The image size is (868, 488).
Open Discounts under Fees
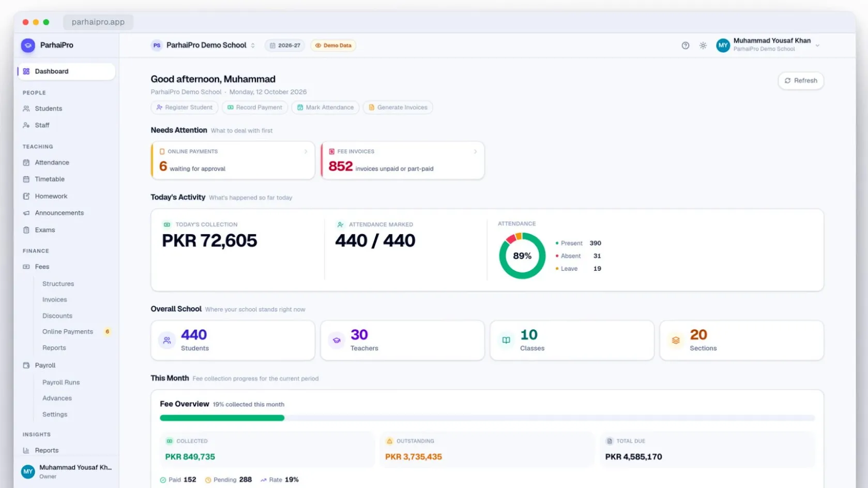coord(57,316)
